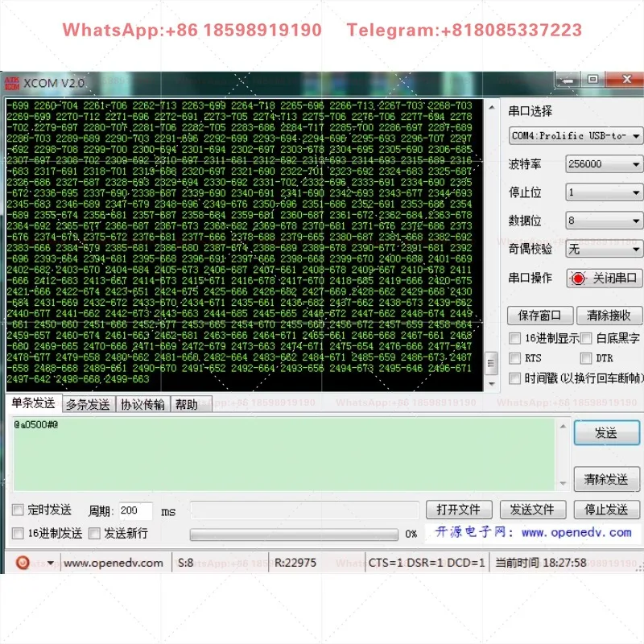Click the send text area with @a0500#@
The image size is (644, 644).
(284, 454)
